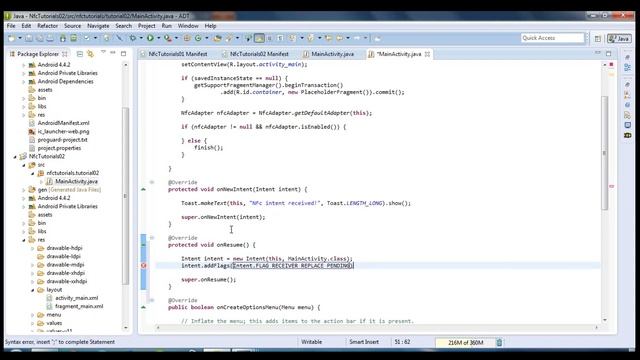
Task: Expand the drawable-hdpi folder arrow
Action: [33, 248]
